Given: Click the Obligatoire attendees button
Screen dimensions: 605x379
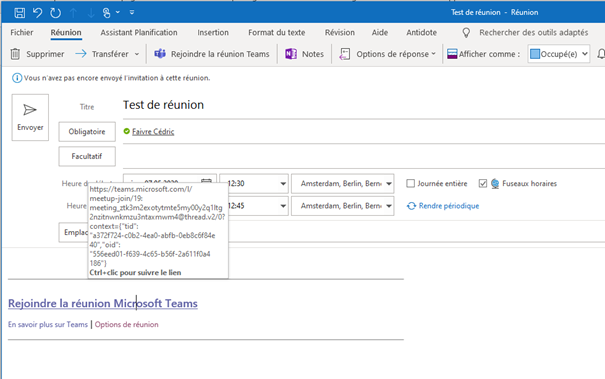Looking at the screenshot, I should tap(87, 132).
